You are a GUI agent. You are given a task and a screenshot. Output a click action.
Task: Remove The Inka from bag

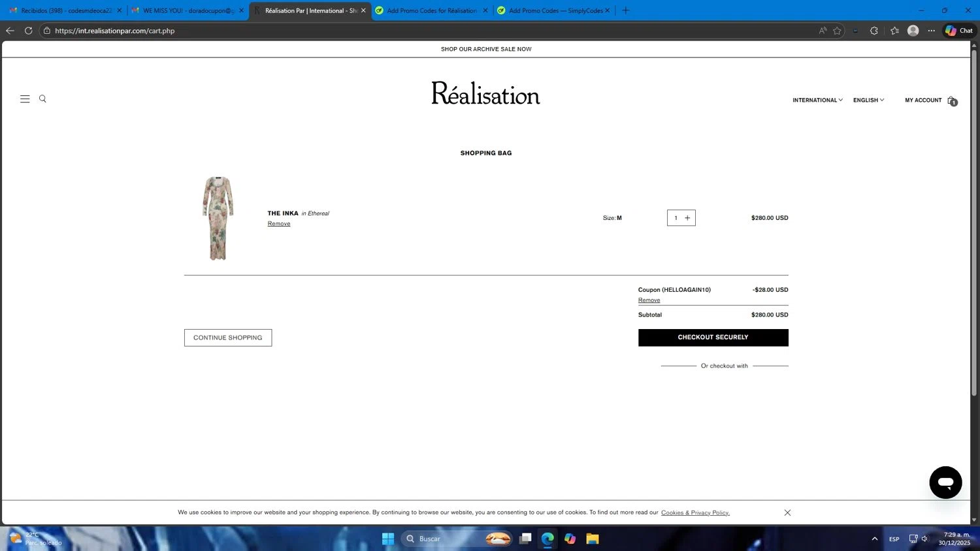tap(279, 224)
